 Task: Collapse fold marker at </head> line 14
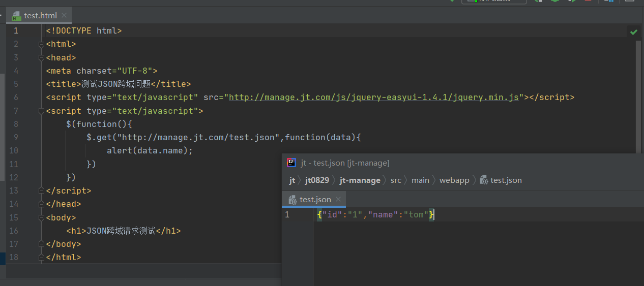tap(41, 204)
